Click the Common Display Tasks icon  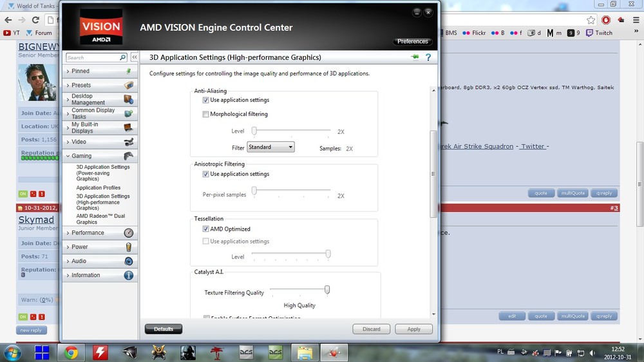click(129, 113)
